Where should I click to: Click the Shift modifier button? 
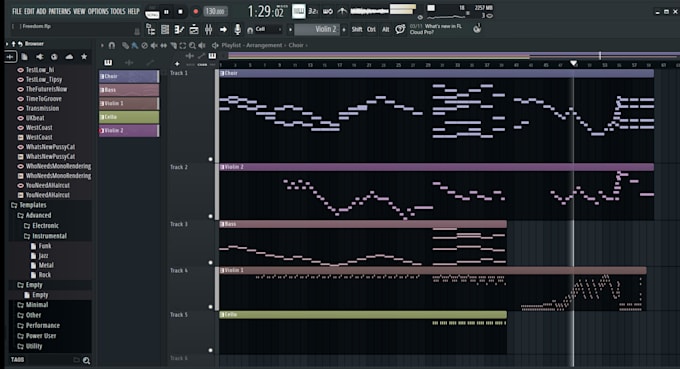pyautogui.click(x=357, y=29)
